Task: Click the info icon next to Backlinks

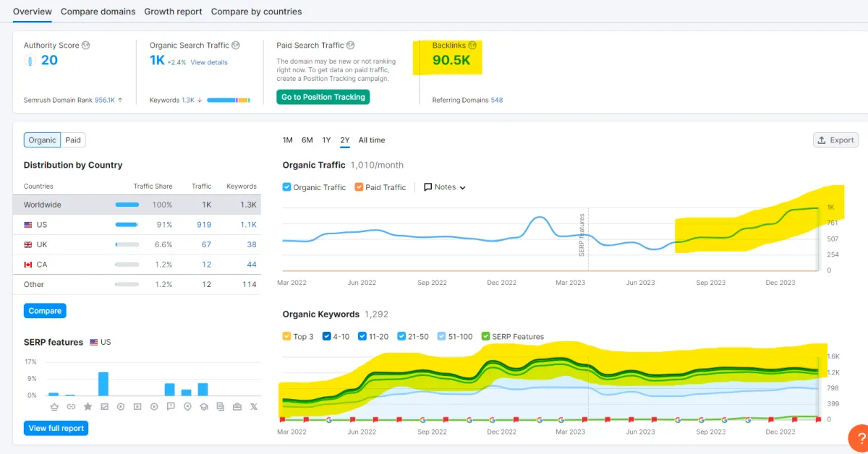Action: (472, 46)
